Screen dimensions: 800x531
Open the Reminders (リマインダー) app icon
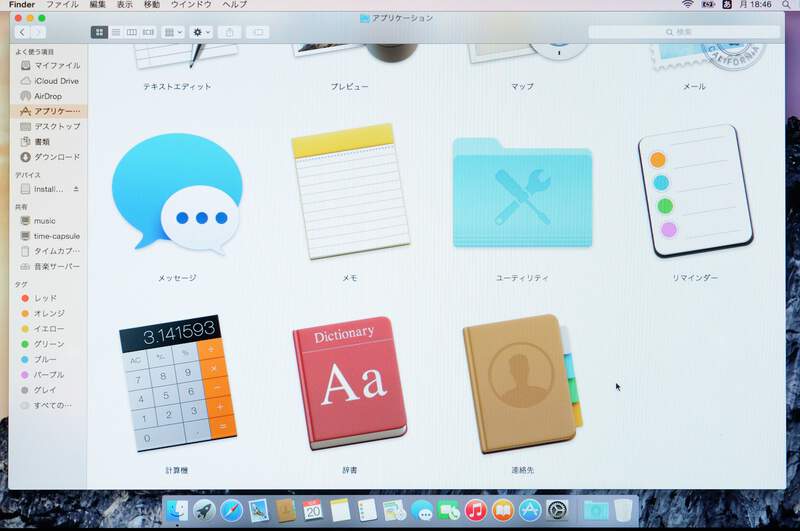(695, 190)
